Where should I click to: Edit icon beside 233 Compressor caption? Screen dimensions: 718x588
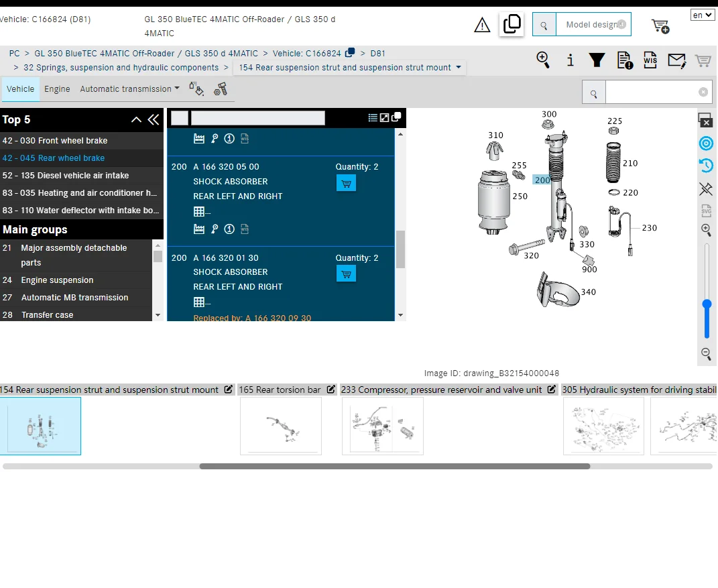pos(552,390)
